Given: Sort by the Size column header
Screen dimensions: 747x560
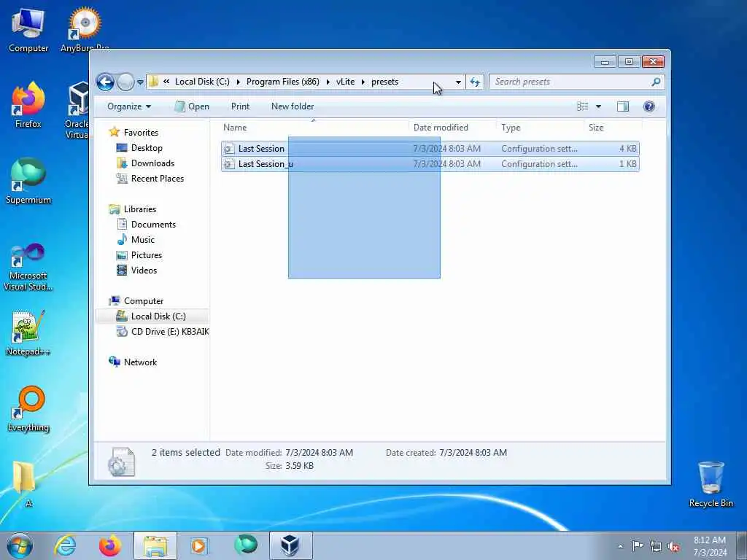Looking at the screenshot, I should (613, 127).
